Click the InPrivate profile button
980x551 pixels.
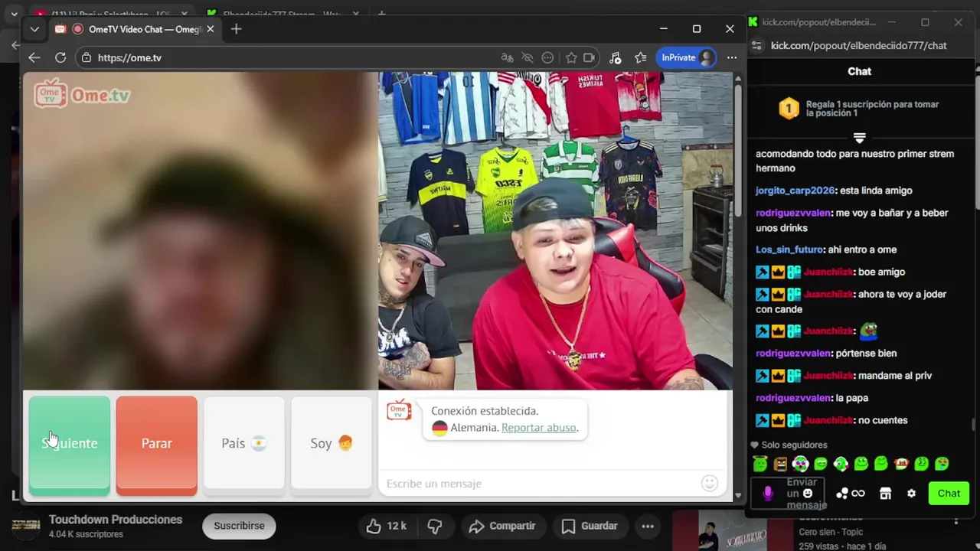(687, 57)
